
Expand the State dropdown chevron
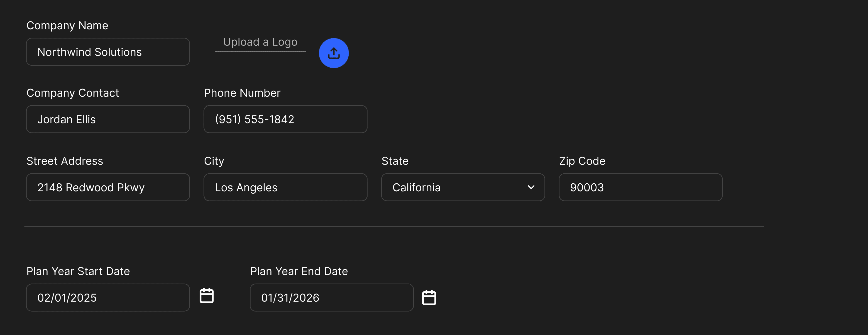pos(531,187)
